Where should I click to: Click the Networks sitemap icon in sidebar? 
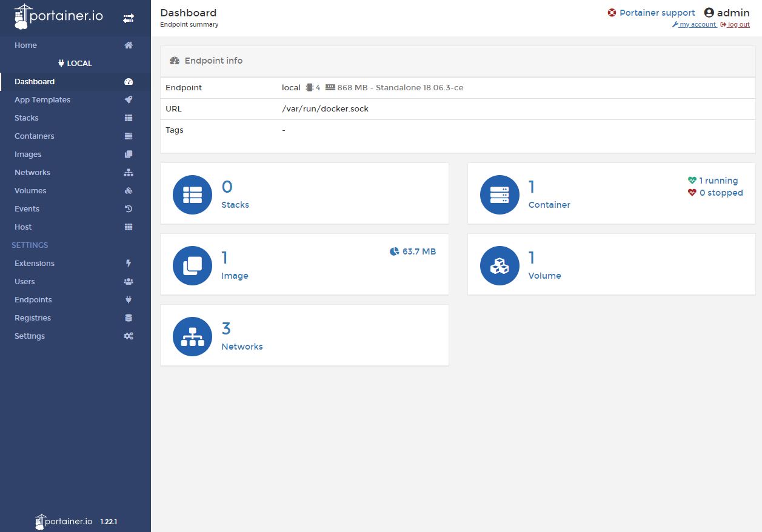(128, 173)
